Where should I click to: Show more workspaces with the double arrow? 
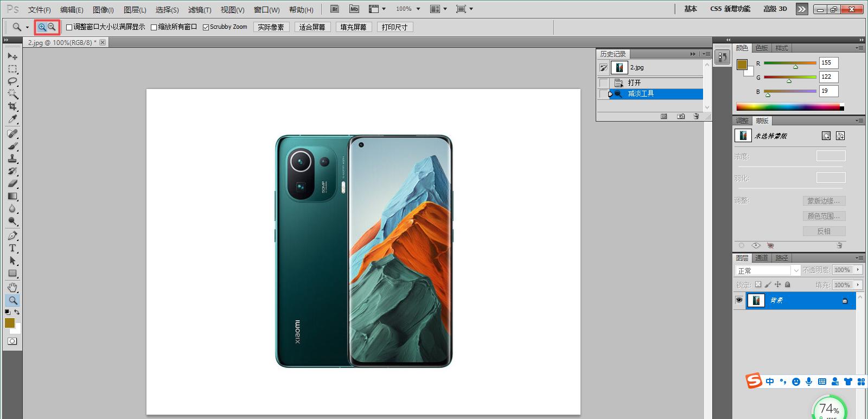(802, 9)
